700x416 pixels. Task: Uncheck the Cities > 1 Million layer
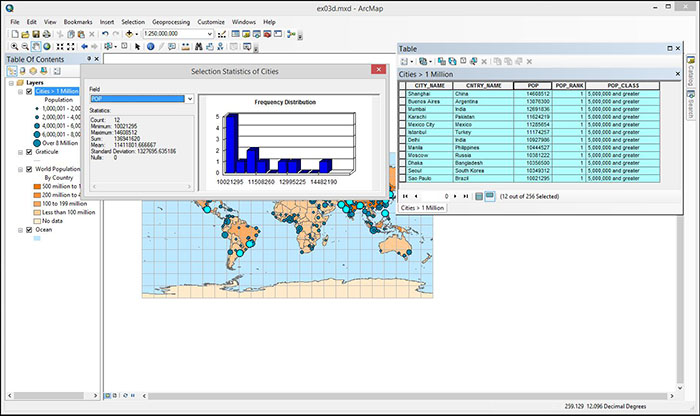pos(29,92)
